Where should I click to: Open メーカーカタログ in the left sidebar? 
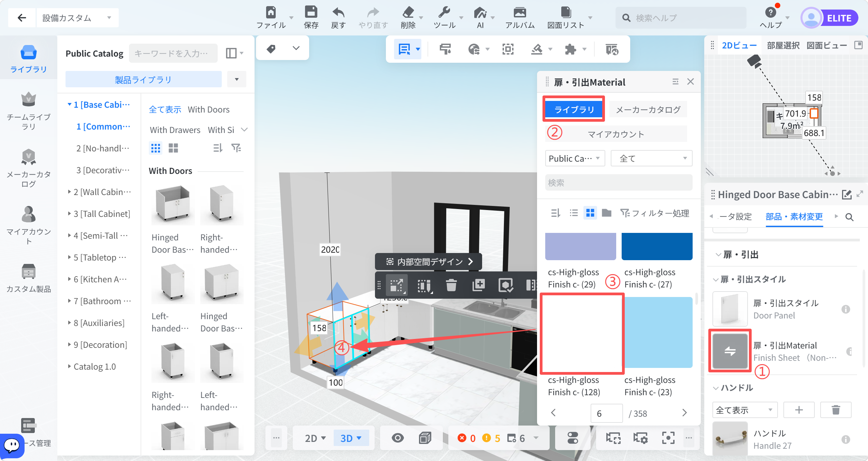(29, 168)
